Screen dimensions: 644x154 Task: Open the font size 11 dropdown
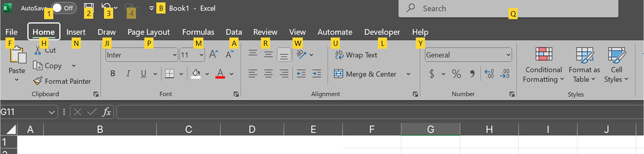click(201, 55)
